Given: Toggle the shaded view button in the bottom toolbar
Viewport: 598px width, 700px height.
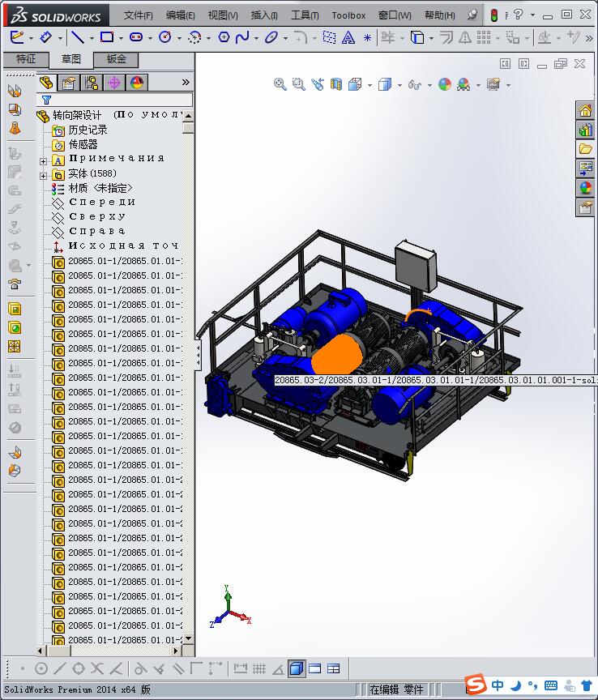Looking at the screenshot, I should tap(297, 668).
